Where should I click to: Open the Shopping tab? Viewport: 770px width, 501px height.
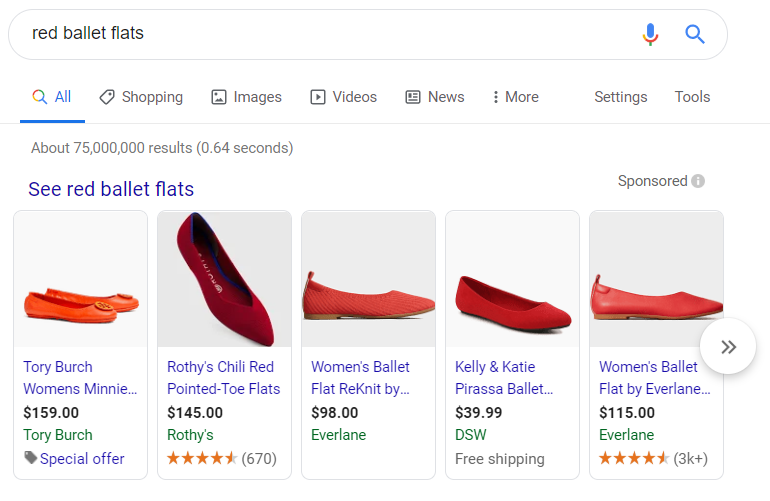point(141,97)
